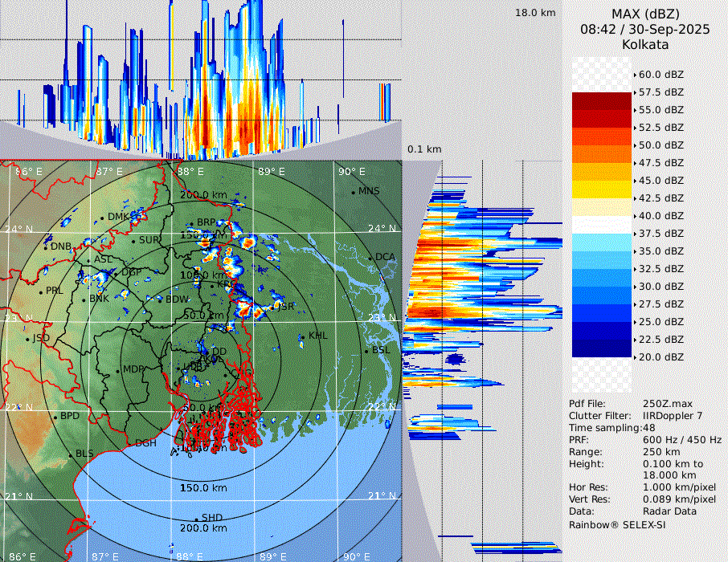
Task: Click the yellow 45.0 dBZ legend color
Action: (602, 189)
